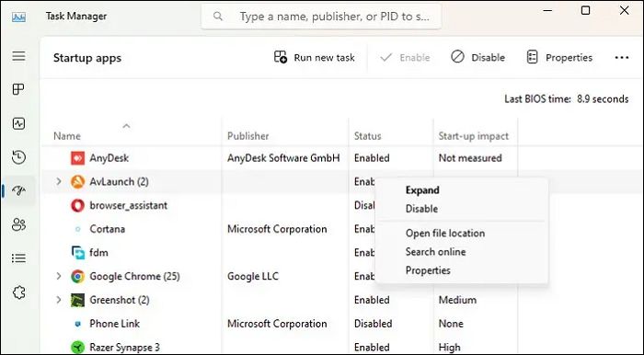Click the Disabled status of Phone Link
The height and width of the screenshot is (355, 644).
[373, 324]
